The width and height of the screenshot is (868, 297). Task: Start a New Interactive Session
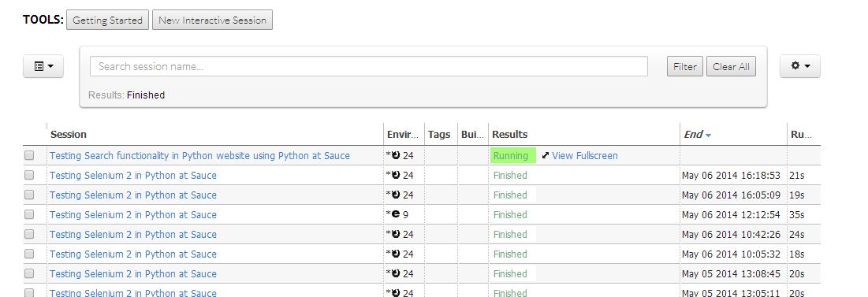pyautogui.click(x=212, y=20)
